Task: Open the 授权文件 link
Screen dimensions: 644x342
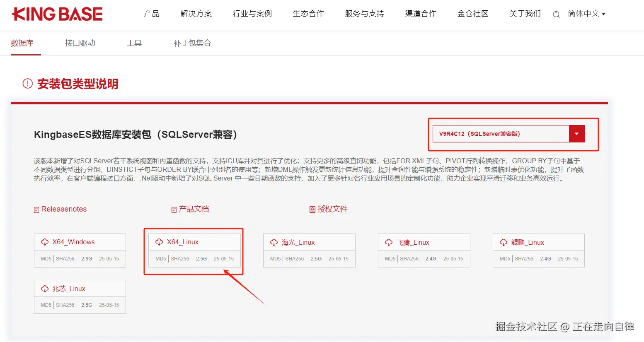Action: [x=332, y=209]
